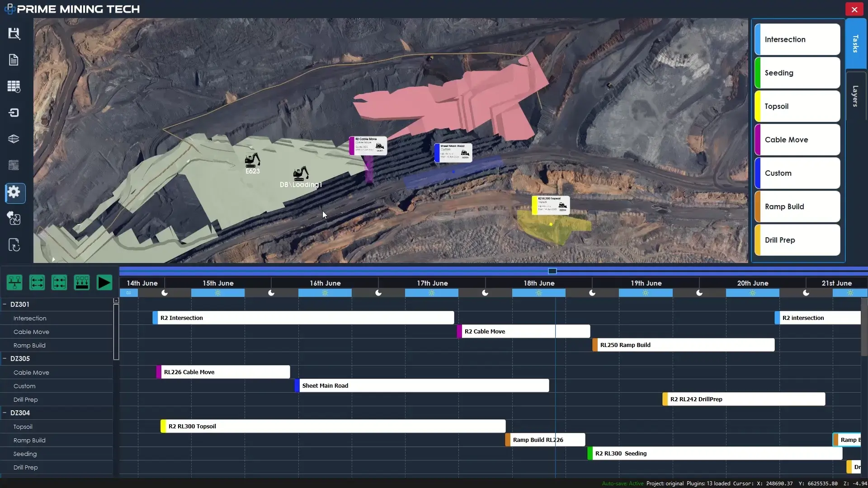Click the Sheet Main Road timeline bar
Image resolution: width=868 pixels, height=488 pixels.
421,386
